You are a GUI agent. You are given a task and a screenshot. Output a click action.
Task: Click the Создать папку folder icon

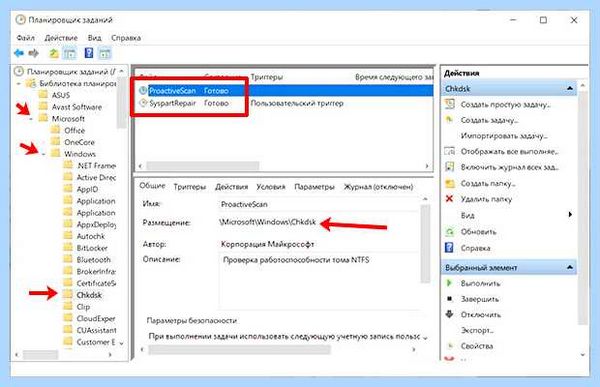tap(450, 183)
